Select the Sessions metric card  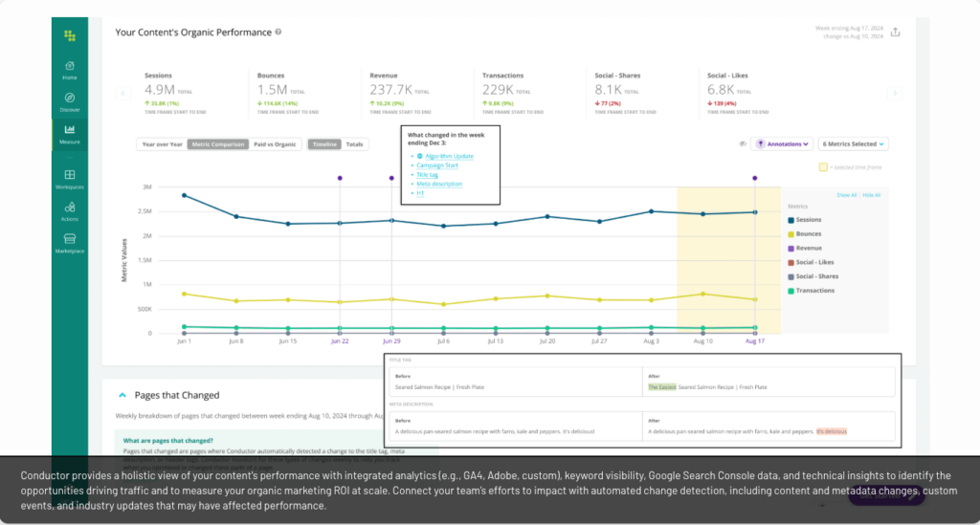[x=190, y=93]
